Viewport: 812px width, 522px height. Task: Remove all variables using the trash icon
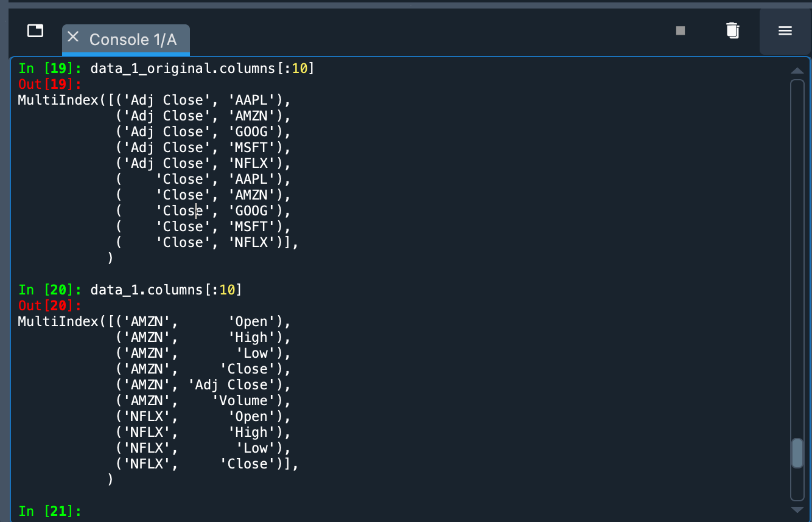pos(732,31)
